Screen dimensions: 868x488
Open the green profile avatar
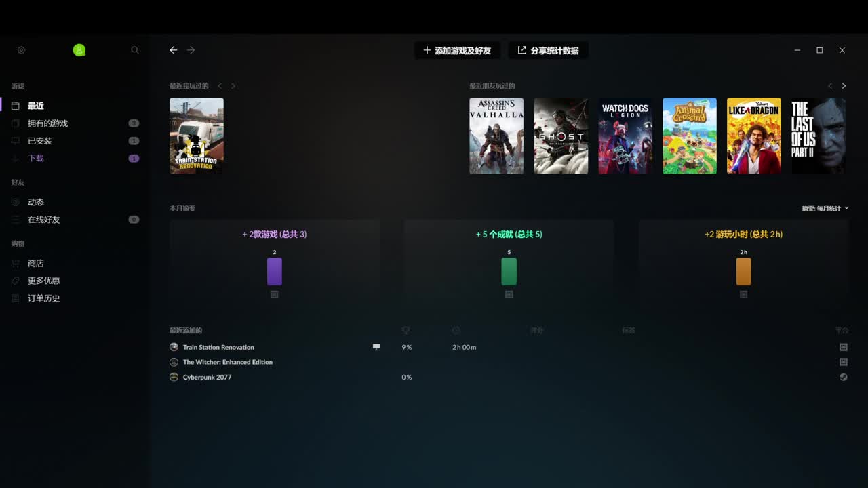[x=79, y=50]
